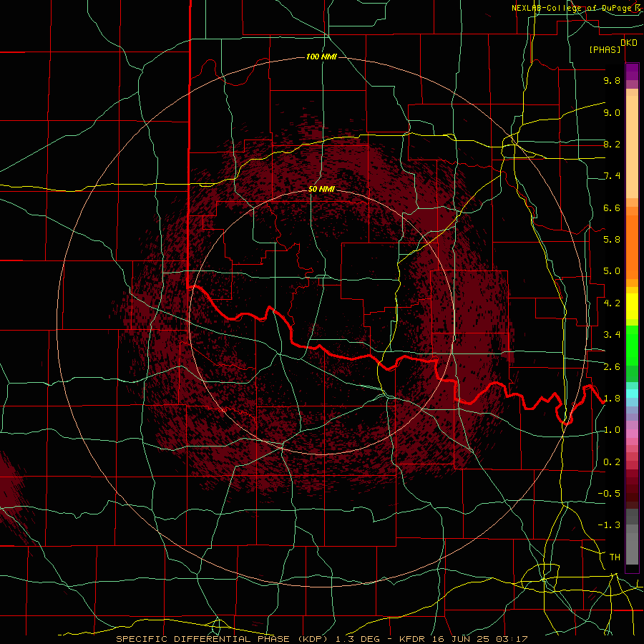Click the 8.2 legend value
The image size is (644, 644).
click(612, 144)
